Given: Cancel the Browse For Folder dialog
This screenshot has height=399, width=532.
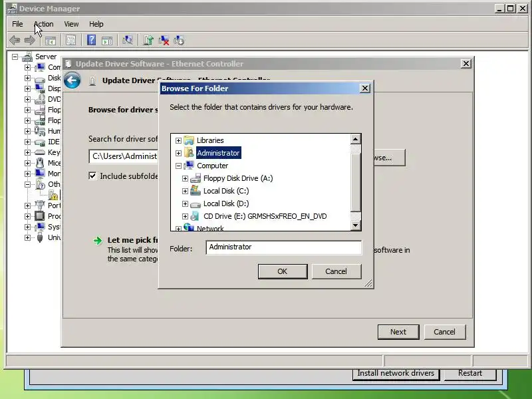Looking at the screenshot, I should click(336, 271).
